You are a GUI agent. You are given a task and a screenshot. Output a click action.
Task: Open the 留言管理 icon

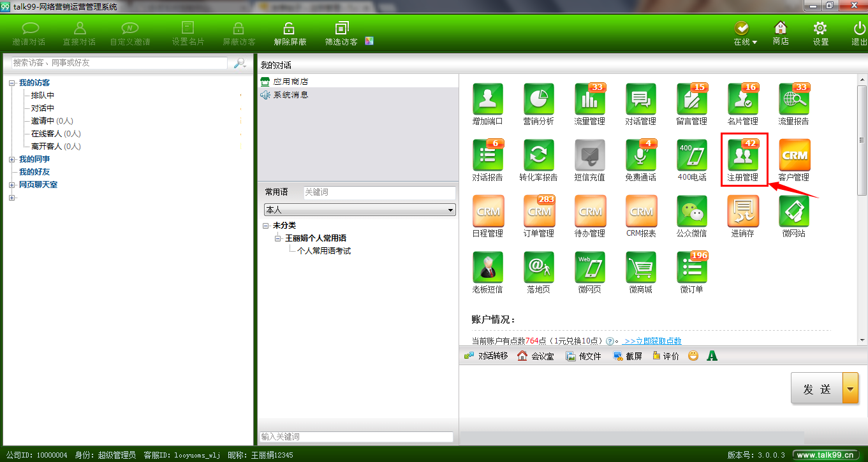692,99
